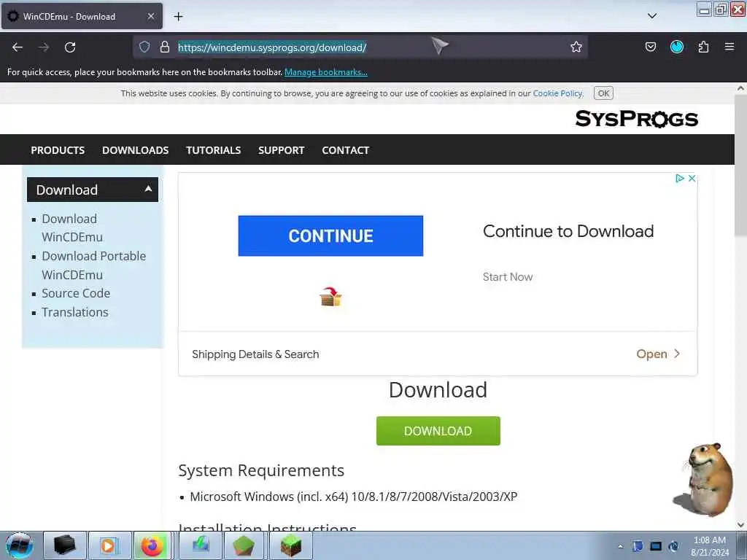Close the advertisement with the X icon
The image size is (747, 560).
(x=692, y=178)
